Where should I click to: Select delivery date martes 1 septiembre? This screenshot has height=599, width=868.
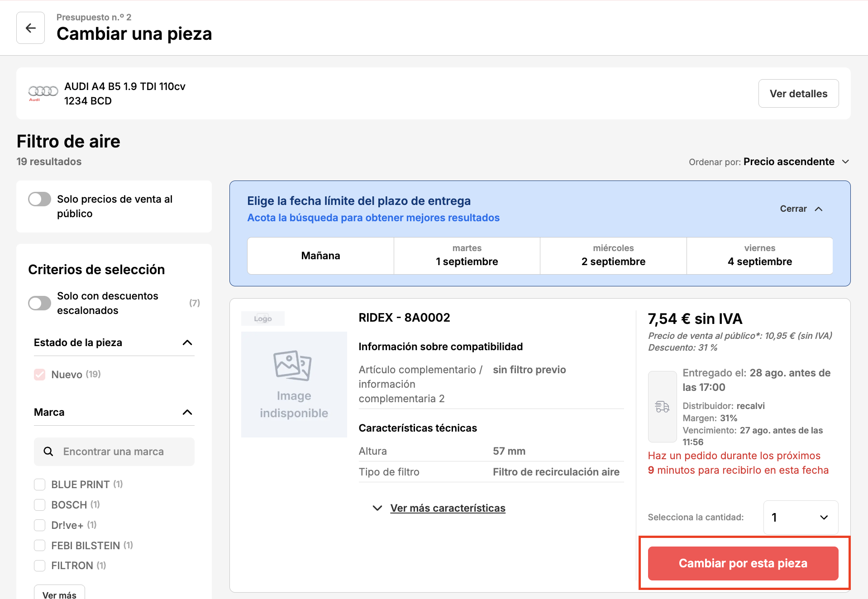coord(467,256)
